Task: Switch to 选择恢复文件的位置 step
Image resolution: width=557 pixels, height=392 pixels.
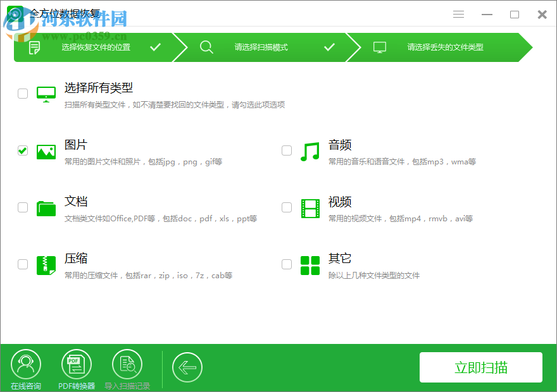Action: 95,47
